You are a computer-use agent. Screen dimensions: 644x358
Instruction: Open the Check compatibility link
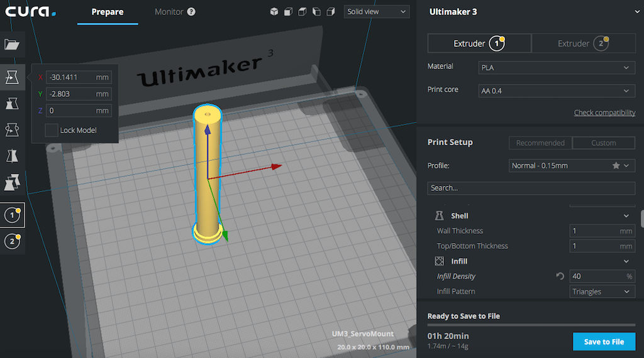[x=604, y=113]
